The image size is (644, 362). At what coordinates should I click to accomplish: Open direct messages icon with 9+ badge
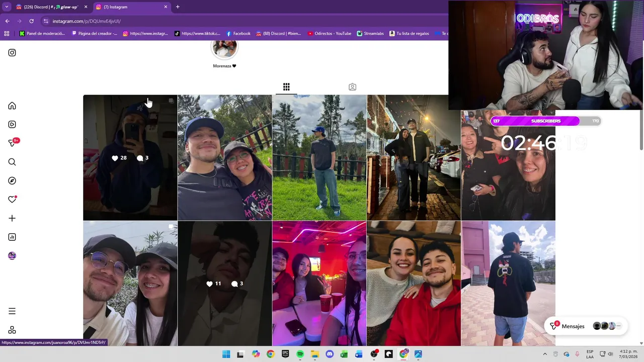[13, 143]
